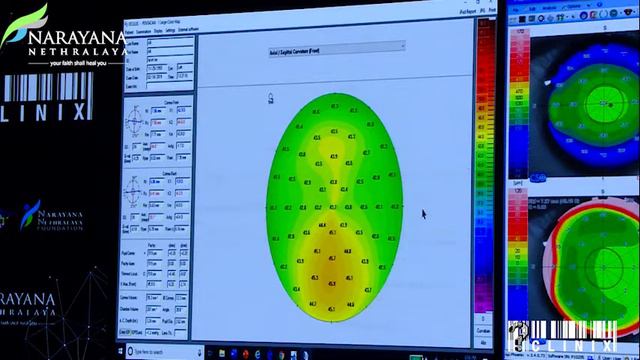
Task: Click the taskbar search box
Action: click(x=165, y=351)
